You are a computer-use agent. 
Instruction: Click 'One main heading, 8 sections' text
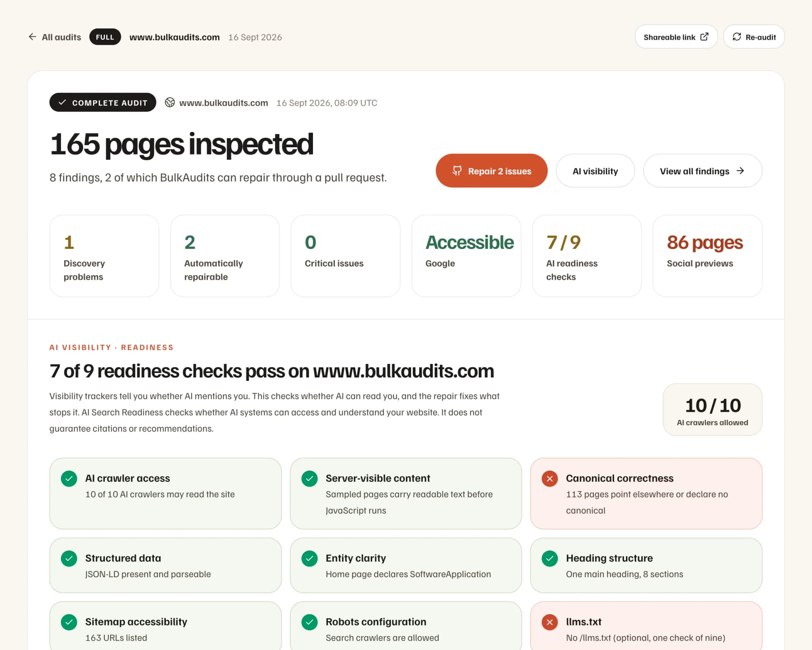pos(624,574)
